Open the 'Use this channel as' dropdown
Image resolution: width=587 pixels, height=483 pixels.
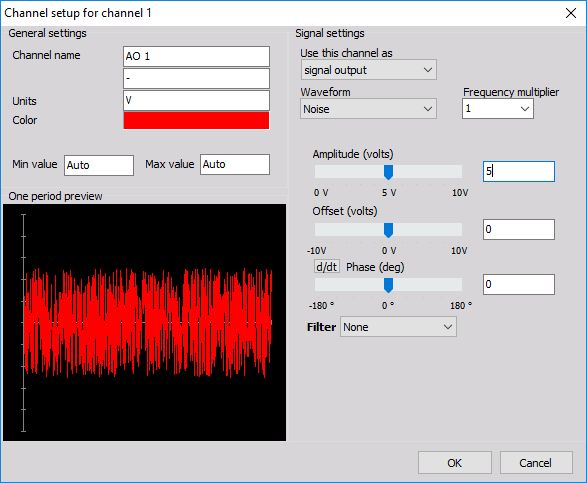pos(368,70)
